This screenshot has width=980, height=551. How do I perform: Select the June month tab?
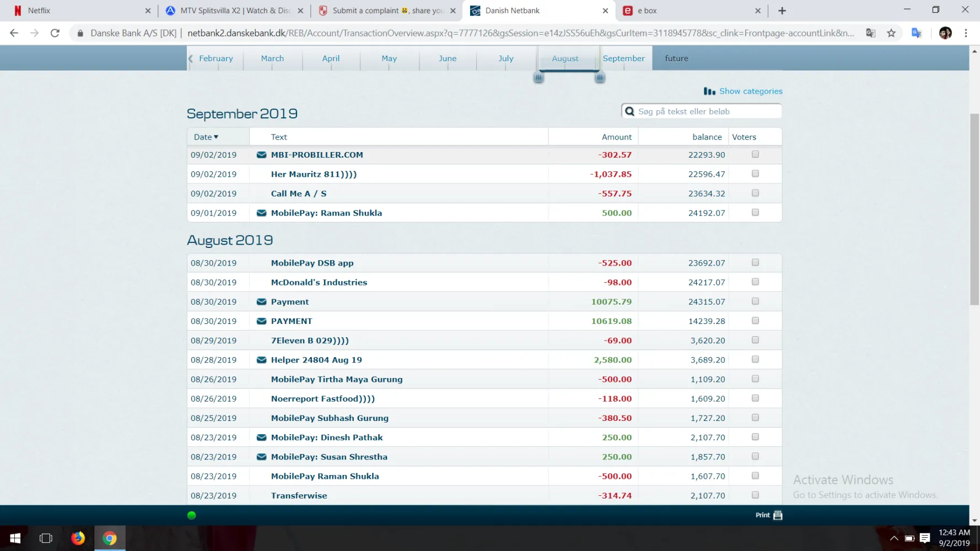tap(447, 58)
